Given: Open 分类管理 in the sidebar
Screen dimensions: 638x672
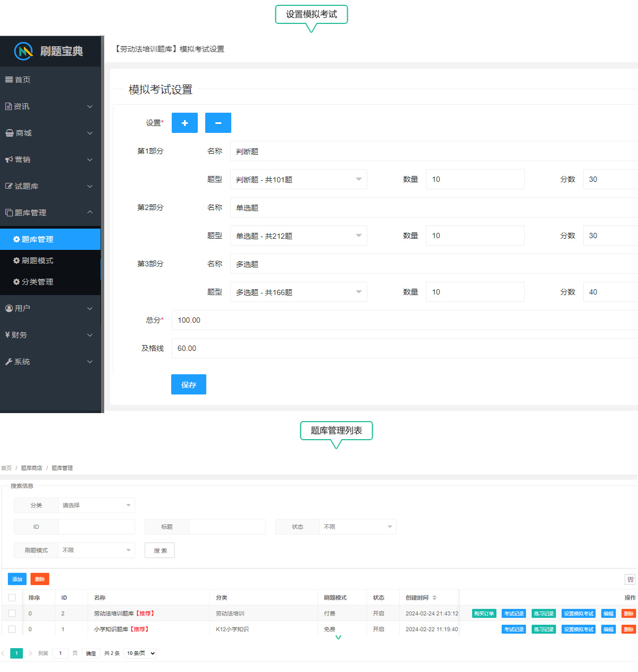Looking at the screenshot, I should click(x=37, y=282).
